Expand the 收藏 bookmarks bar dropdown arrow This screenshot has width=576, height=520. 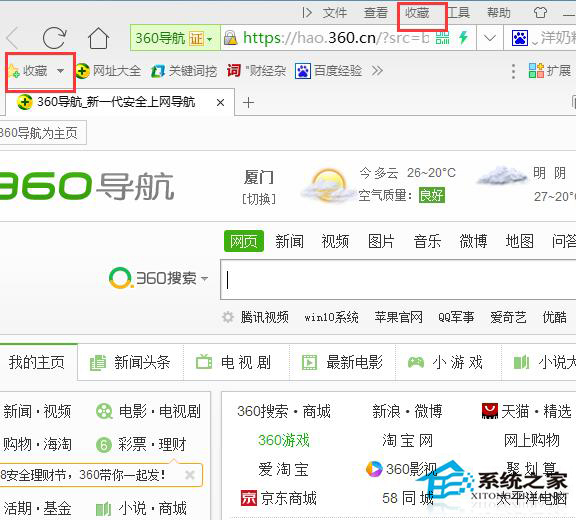coord(61,71)
